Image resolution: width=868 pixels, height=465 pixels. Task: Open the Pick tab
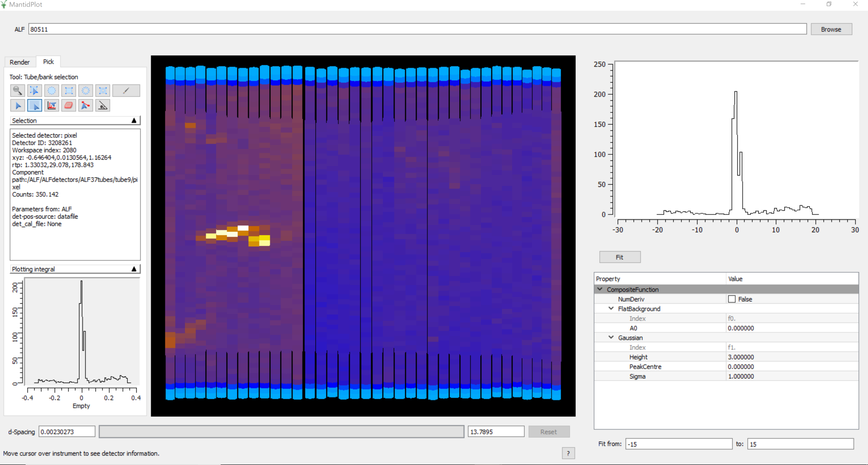point(48,62)
